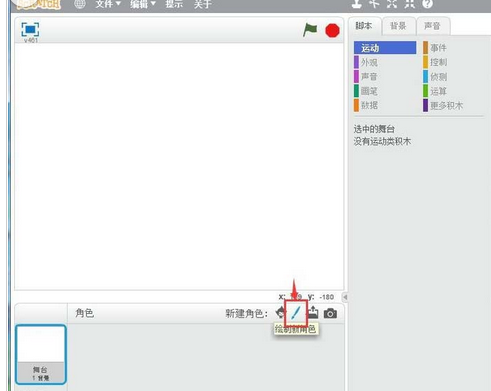
Task: Open the 提示 menu item
Action: coord(174,4)
